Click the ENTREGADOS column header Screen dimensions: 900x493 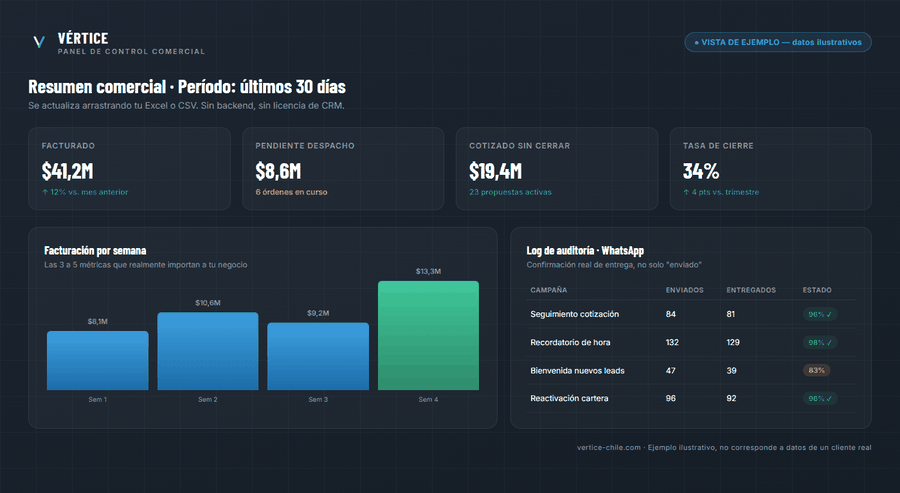point(751,290)
